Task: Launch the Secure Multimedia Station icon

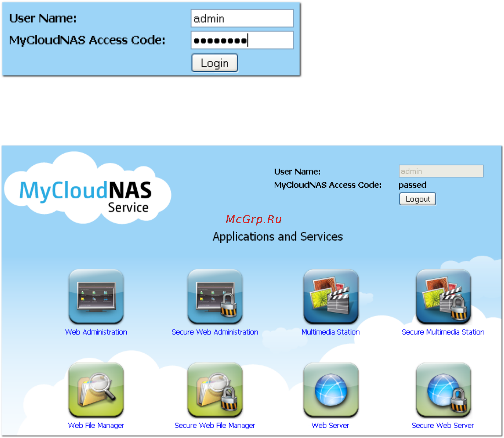Action: (x=443, y=296)
